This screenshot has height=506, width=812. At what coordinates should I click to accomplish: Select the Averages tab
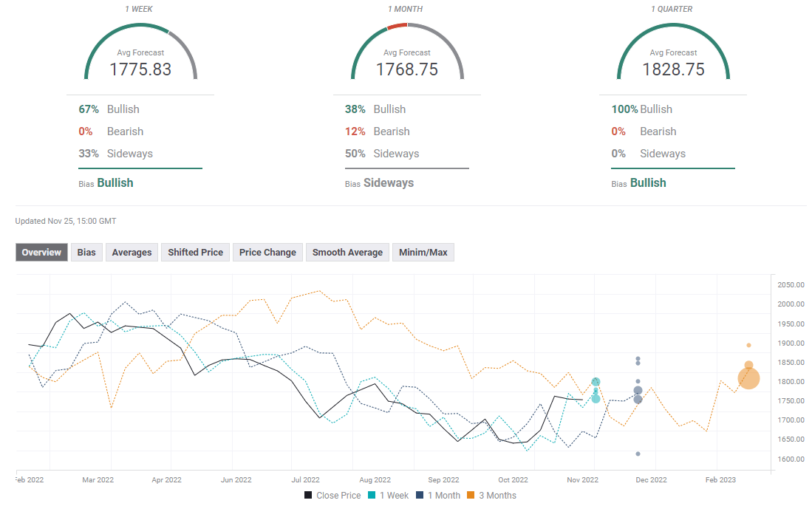132,253
